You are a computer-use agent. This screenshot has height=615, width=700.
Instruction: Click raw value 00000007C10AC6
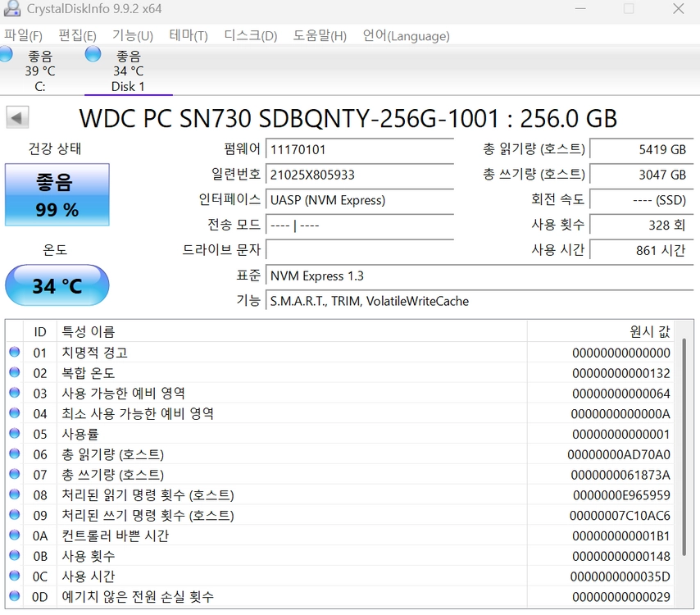620,516
